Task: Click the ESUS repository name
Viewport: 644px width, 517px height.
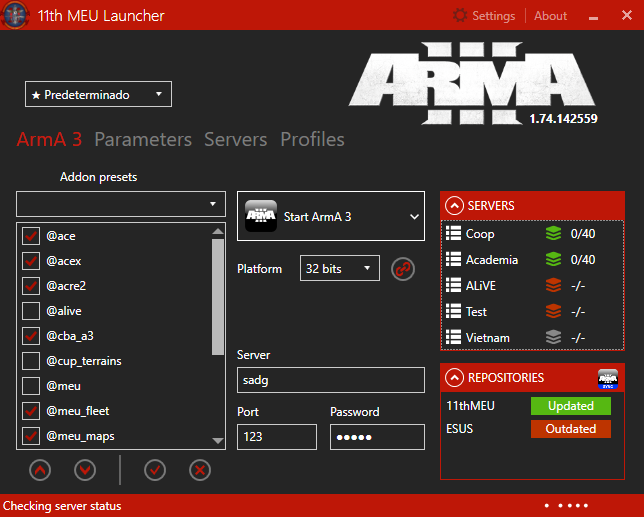Action: 460,428
